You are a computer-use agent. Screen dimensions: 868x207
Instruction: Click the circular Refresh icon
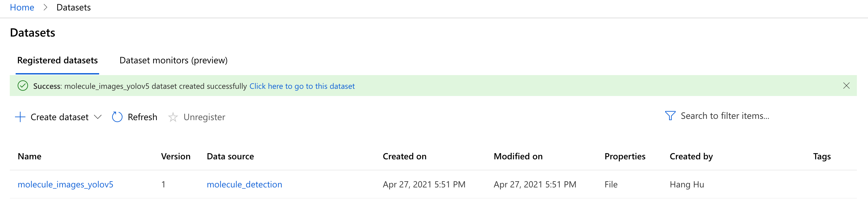pos(117,117)
